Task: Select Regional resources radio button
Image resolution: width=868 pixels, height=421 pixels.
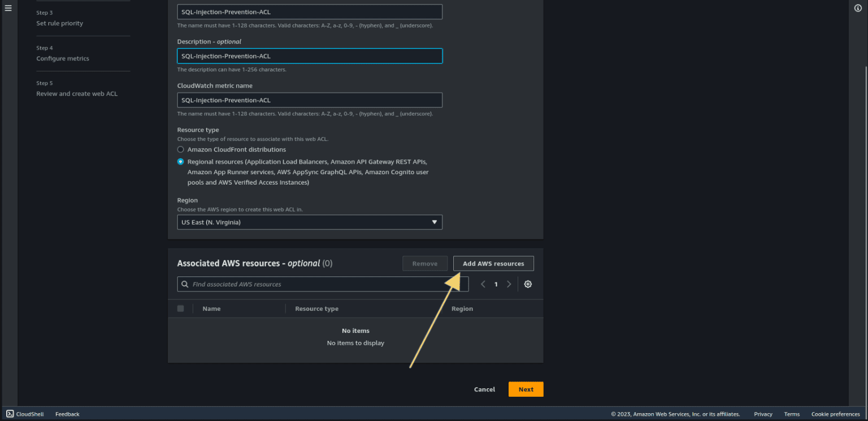Action: pyautogui.click(x=181, y=162)
